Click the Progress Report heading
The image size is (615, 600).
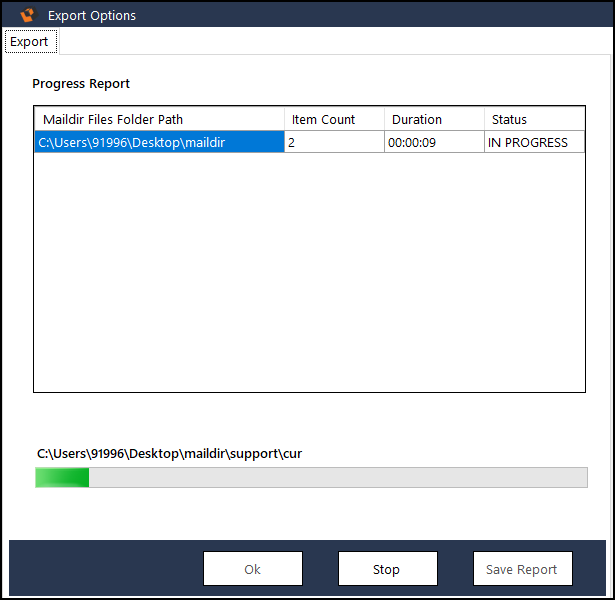[x=81, y=83]
